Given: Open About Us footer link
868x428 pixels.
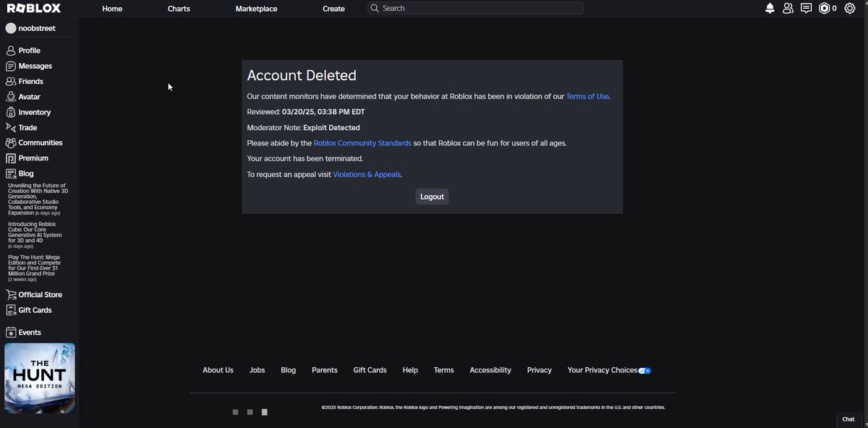Looking at the screenshot, I should pos(218,370).
